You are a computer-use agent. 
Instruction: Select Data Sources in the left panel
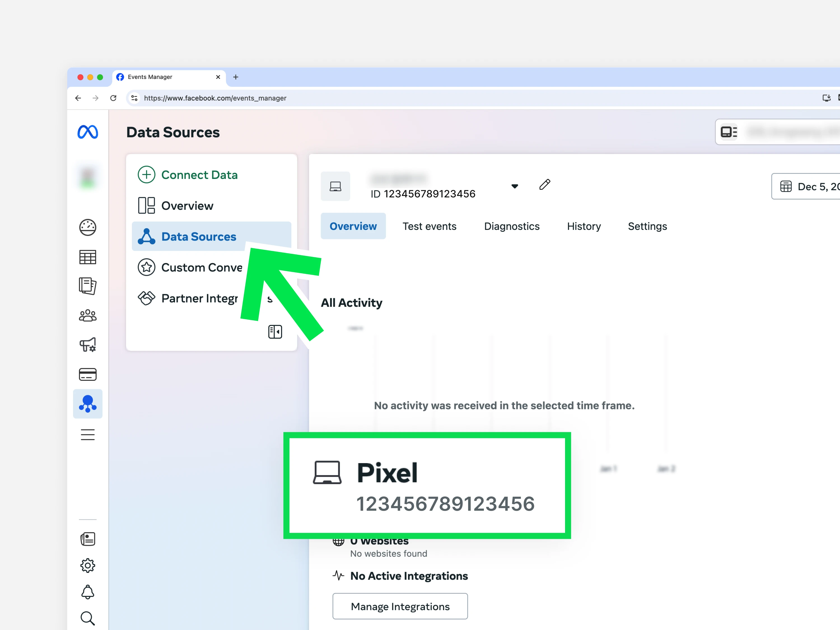point(211,237)
